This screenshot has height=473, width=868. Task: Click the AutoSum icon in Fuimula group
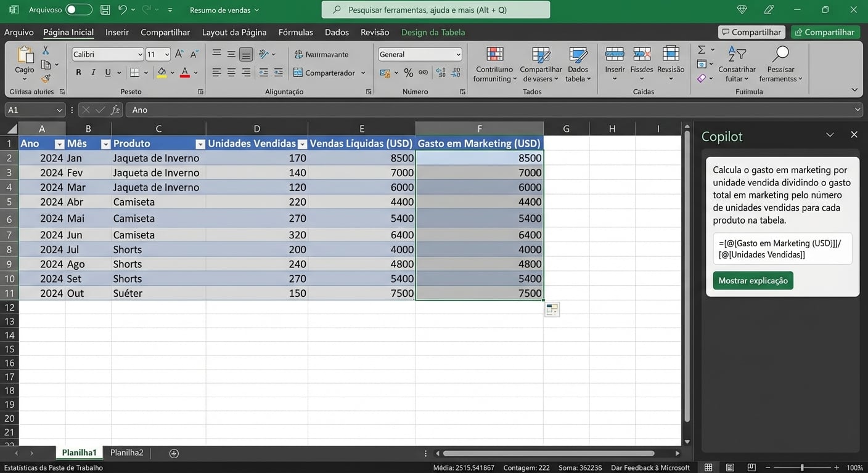[702, 51]
